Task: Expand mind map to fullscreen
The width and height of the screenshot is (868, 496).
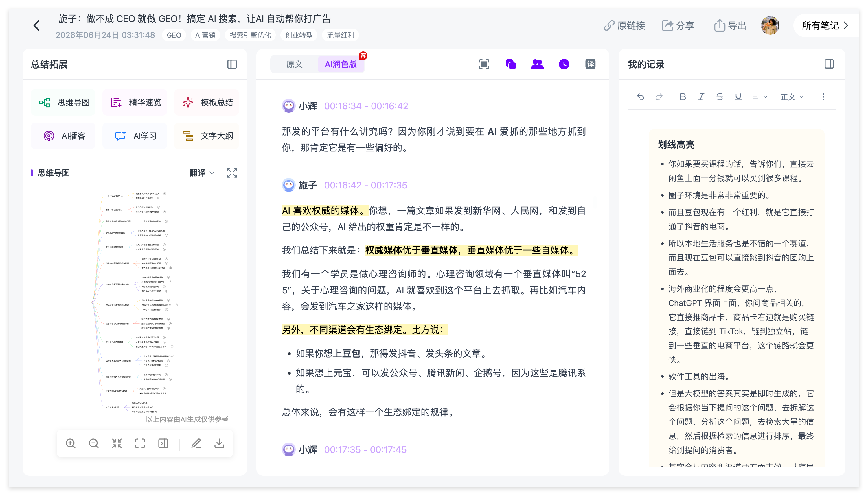Action: point(232,173)
